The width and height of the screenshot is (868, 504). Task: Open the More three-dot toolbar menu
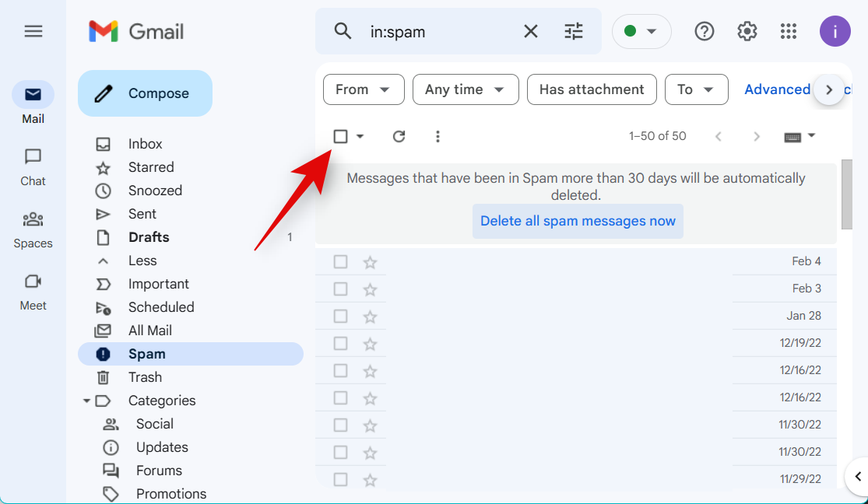point(438,136)
